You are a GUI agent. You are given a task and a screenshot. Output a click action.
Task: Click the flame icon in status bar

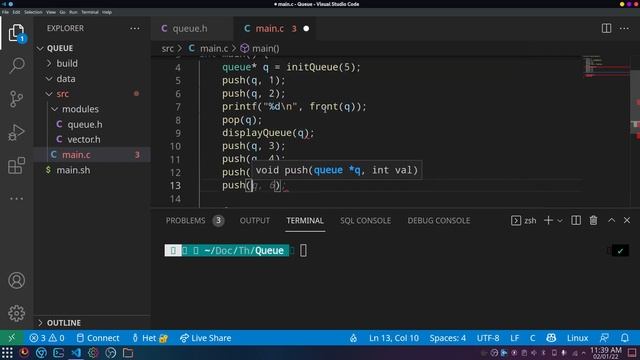(x=353, y=338)
